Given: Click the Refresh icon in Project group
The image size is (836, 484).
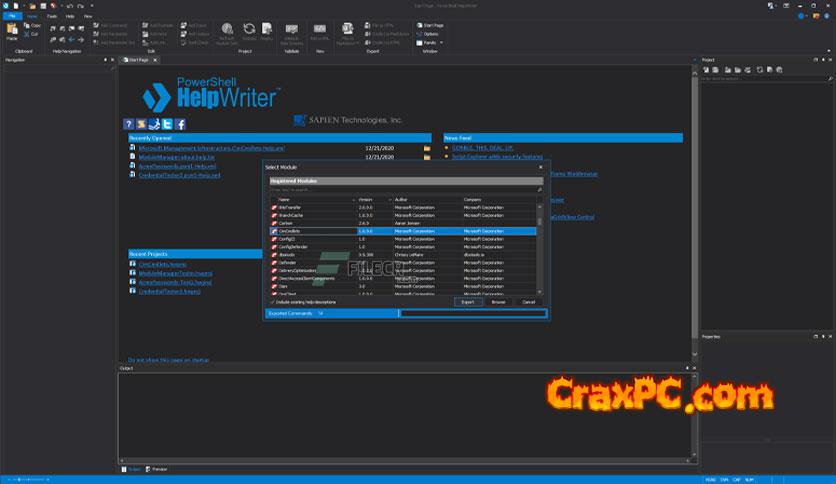Looking at the screenshot, I should pyautogui.click(x=249, y=30).
